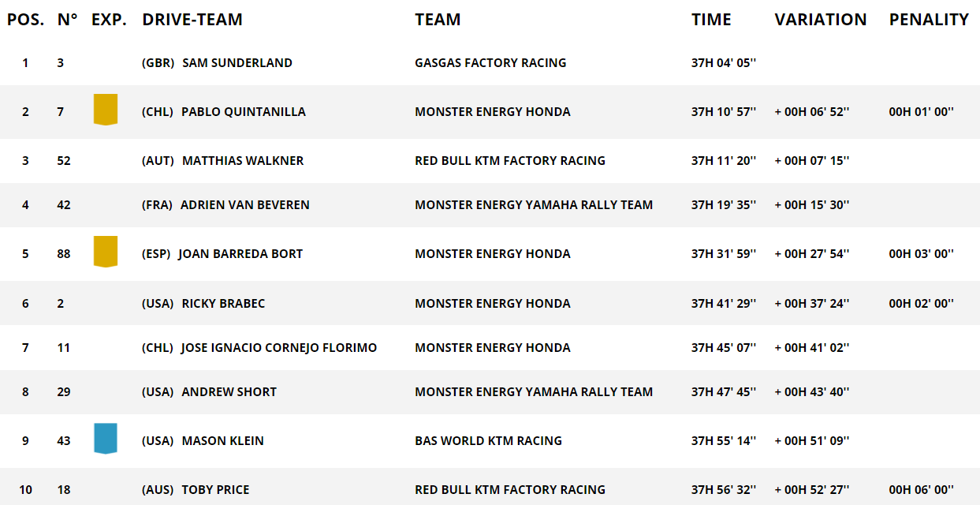Click Jose Ignacio Cornejo Florimo's name

[x=278, y=348]
